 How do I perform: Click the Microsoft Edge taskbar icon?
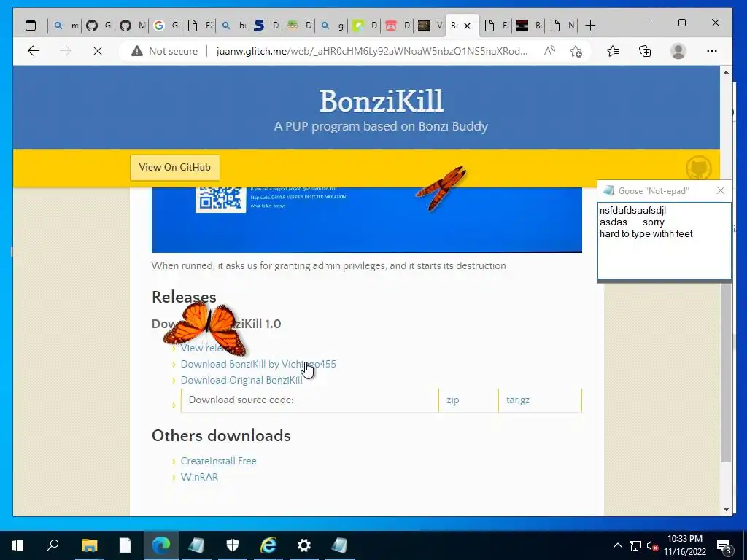161,545
